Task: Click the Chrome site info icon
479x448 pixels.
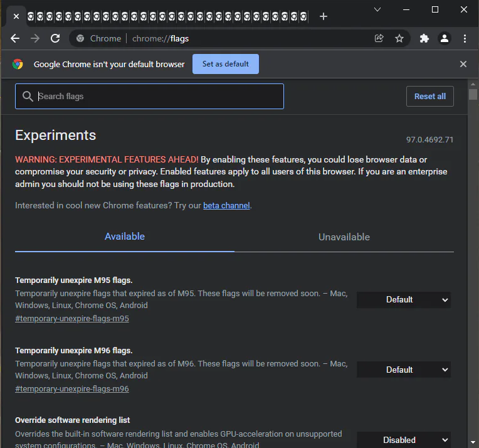Action: click(80, 38)
